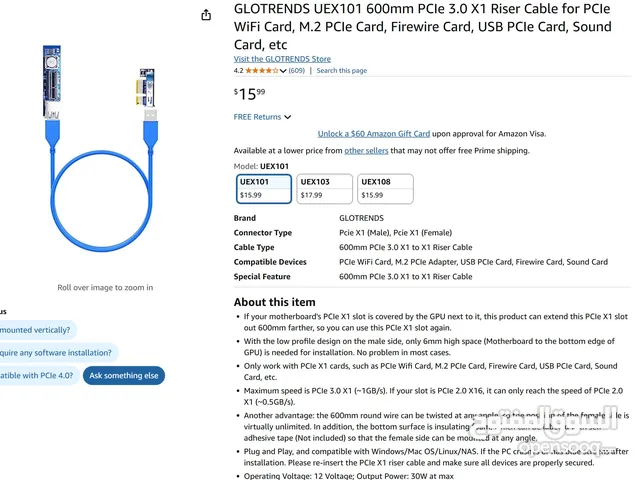Screen dimensions: 640x480
Task: Click the share icon above product image
Action: [206, 15]
